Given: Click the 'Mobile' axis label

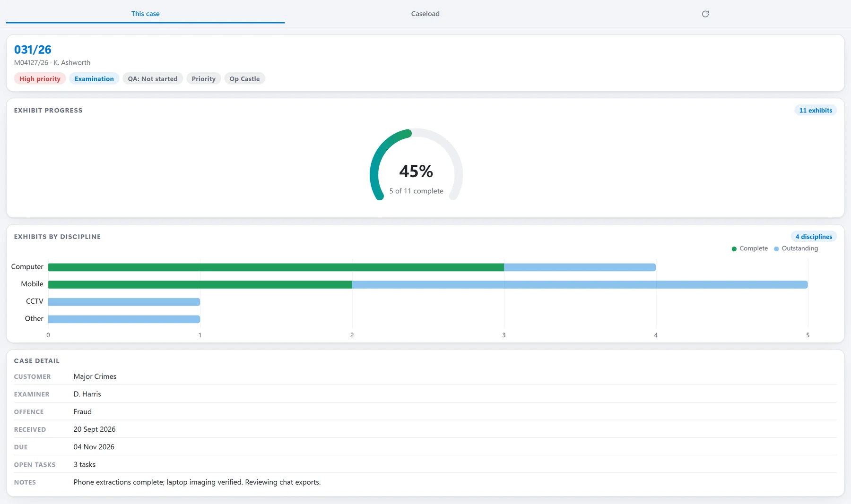Looking at the screenshot, I should click(x=32, y=284).
